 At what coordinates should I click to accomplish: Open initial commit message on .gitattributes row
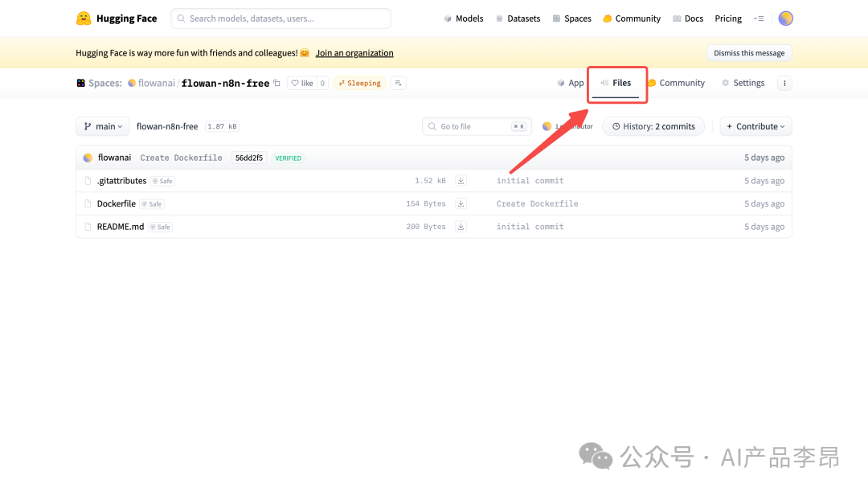click(x=530, y=181)
